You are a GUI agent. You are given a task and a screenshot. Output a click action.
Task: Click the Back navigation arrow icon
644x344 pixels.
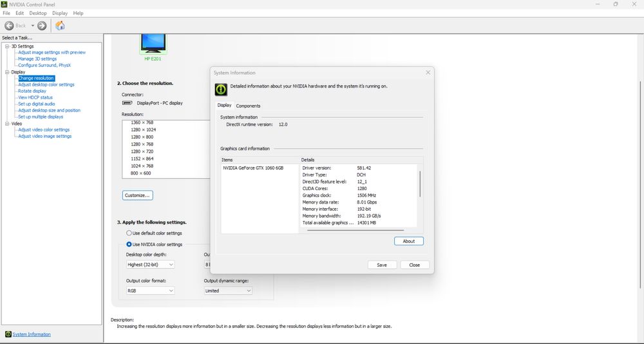click(x=9, y=26)
